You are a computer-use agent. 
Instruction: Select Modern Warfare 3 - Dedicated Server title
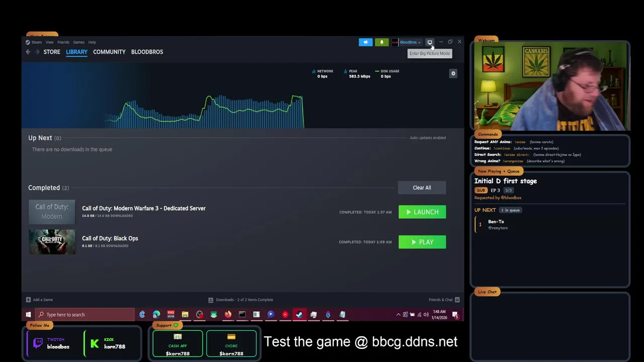click(x=144, y=208)
